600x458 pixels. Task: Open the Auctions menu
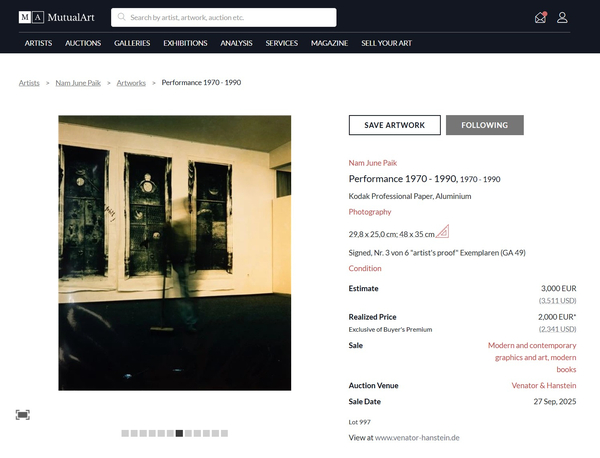point(83,43)
